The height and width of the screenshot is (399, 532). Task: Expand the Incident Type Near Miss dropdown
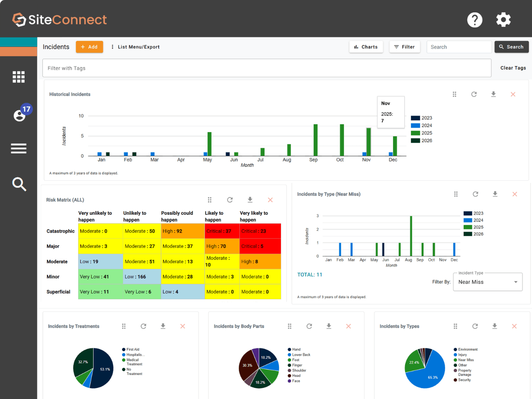point(488,282)
